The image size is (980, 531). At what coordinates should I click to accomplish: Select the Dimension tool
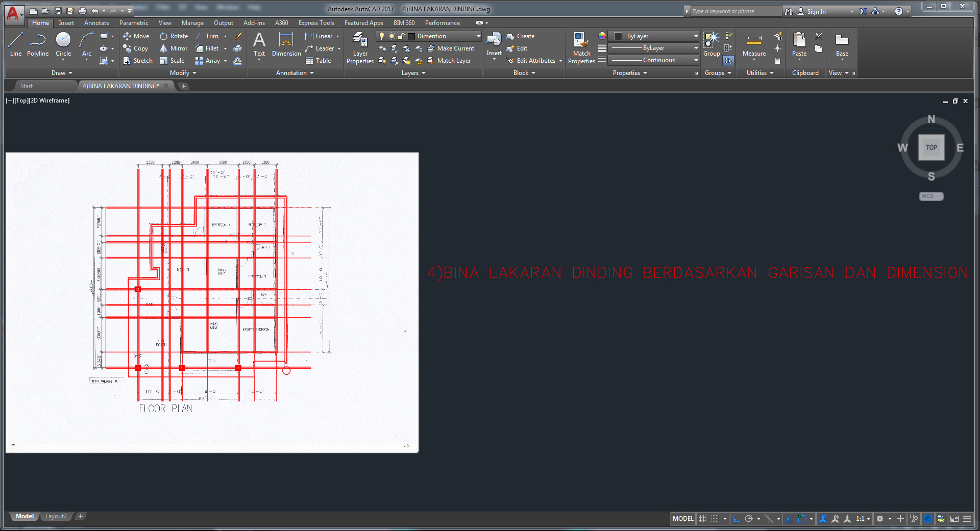(286, 44)
